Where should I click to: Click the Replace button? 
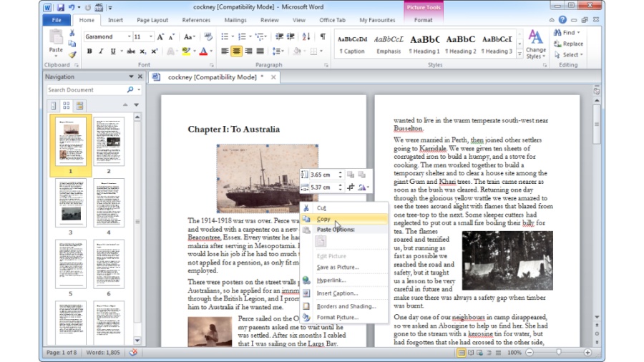(568, 44)
